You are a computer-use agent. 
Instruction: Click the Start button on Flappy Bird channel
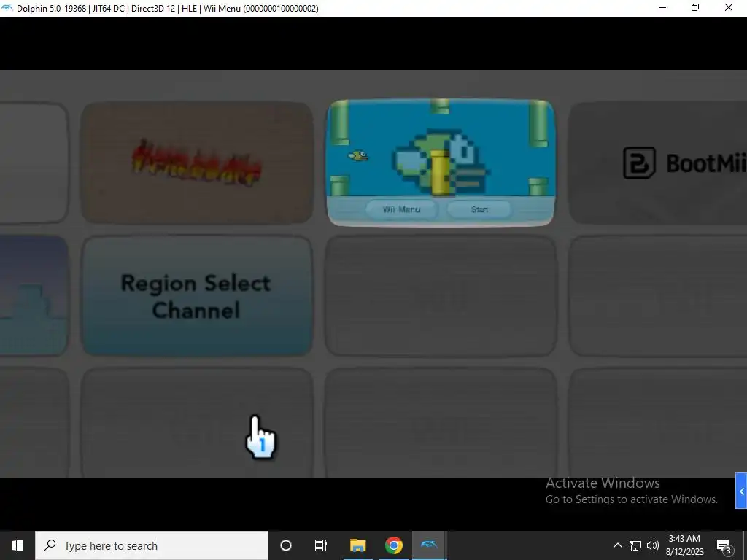479,209
